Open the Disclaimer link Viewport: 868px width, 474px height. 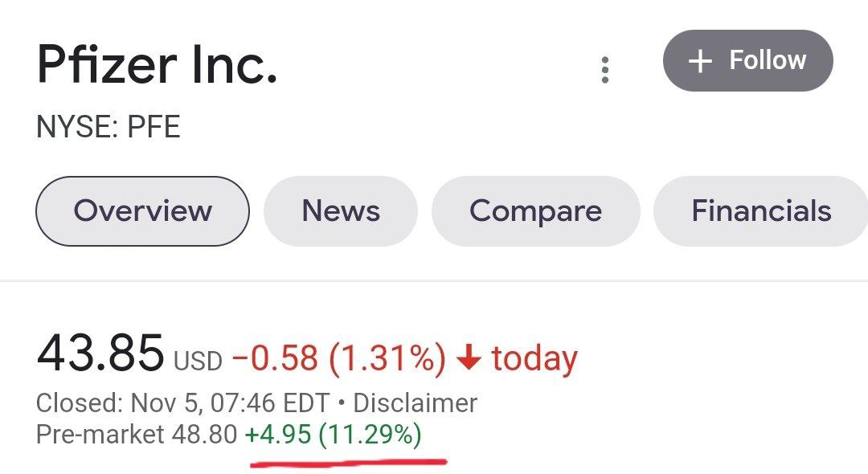point(415,402)
